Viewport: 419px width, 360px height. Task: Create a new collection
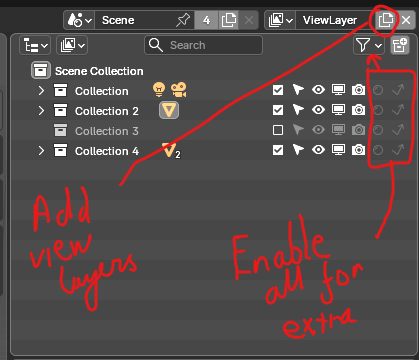point(400,45)
